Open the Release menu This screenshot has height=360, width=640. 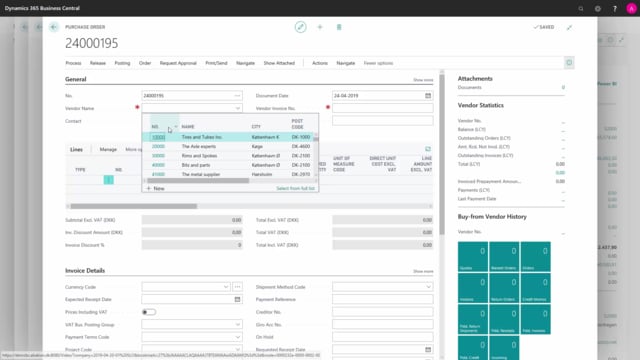tap(98, 63)
